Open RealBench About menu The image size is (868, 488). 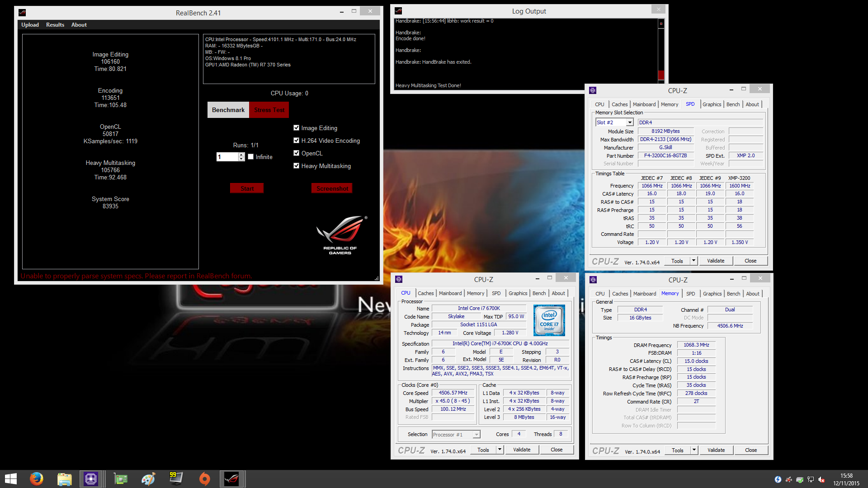click(79, 25)
